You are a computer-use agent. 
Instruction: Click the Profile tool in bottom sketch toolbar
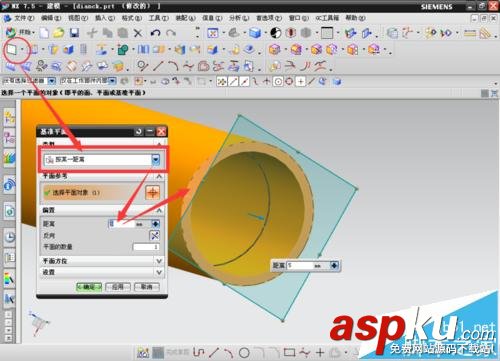pyautogui.click(x=199, y=352)
